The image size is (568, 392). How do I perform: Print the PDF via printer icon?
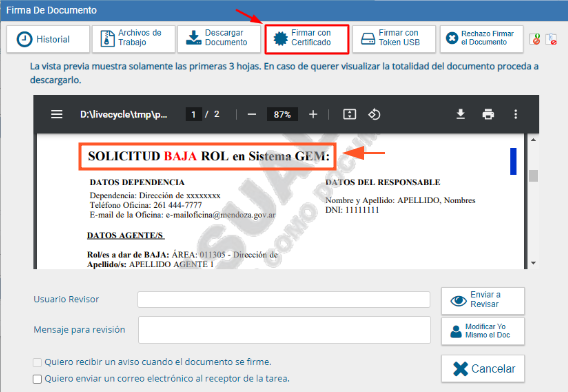click(x=488, y=114)
